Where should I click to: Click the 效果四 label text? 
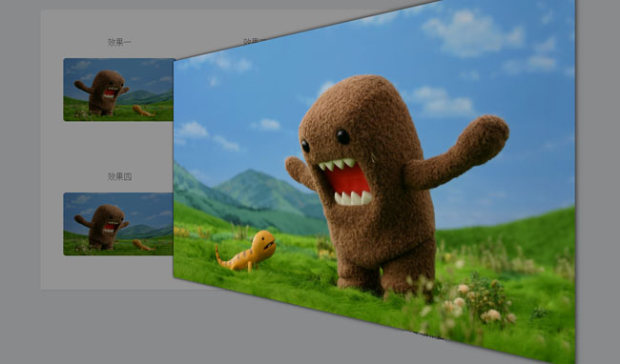(x=119, y=176)
